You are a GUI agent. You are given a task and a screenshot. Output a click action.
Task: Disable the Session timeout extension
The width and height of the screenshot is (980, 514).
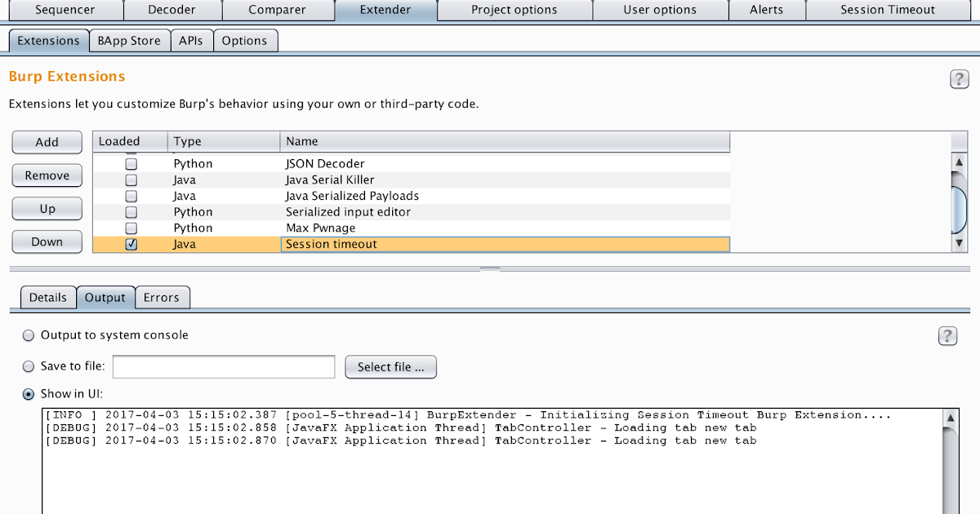point(131,244)
